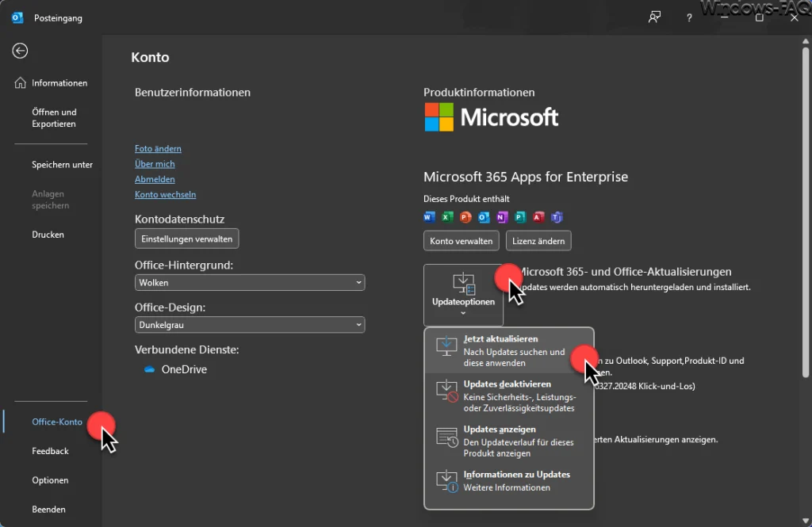
Task: Click the Teams app icon
Action: pos(557,217)
